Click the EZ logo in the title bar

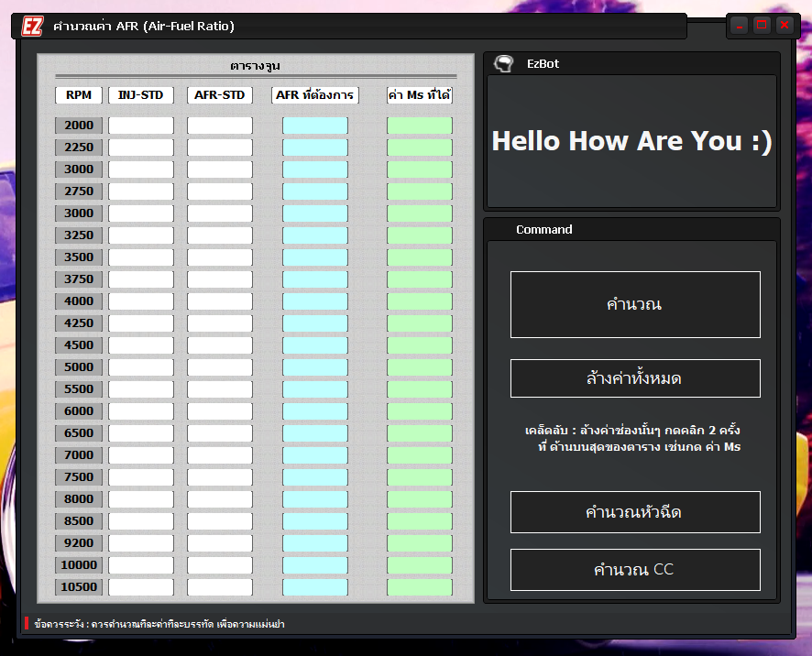tap(30, 26)
